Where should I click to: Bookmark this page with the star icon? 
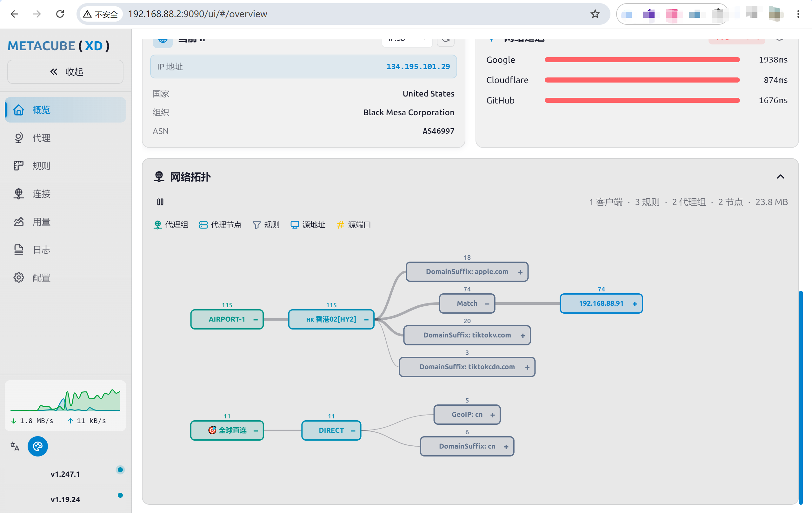point(595,14)
